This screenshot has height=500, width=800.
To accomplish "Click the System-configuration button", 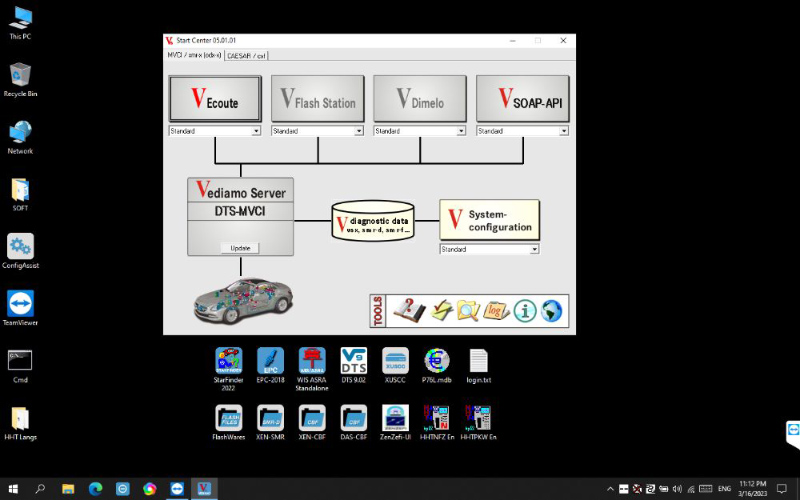I will (x=489, y=220).
